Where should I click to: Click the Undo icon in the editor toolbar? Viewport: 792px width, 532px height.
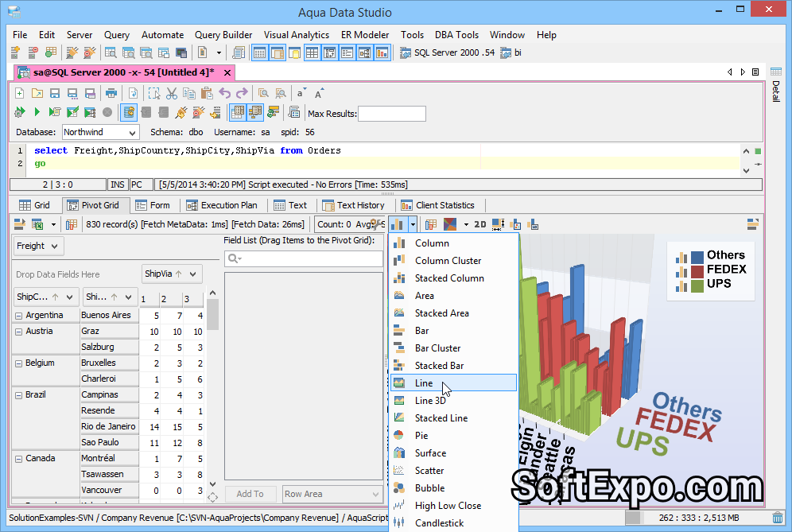(x=225, y=92)
